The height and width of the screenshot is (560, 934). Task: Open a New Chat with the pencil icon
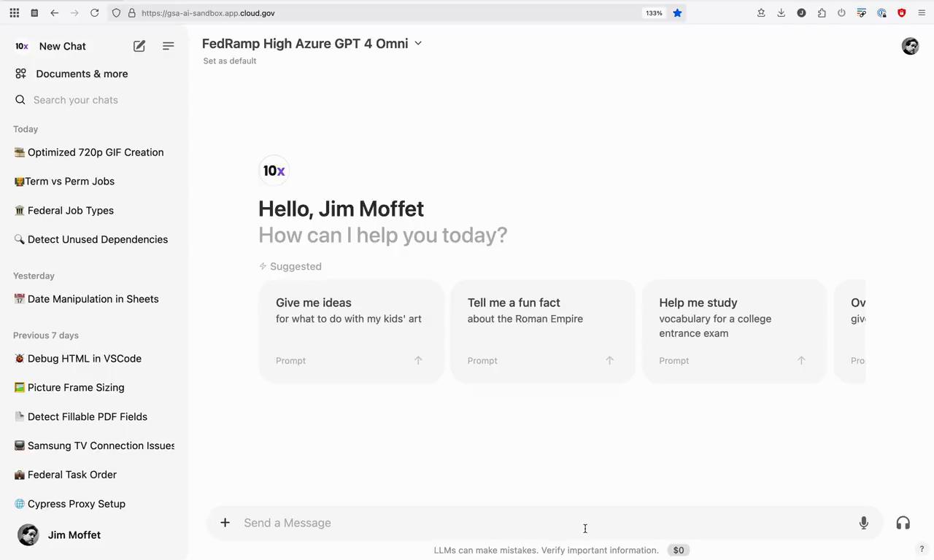tap(139, 46)
